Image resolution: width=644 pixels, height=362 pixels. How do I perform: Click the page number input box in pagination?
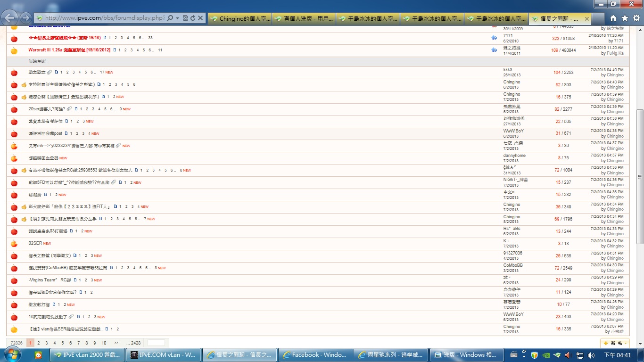156,343
